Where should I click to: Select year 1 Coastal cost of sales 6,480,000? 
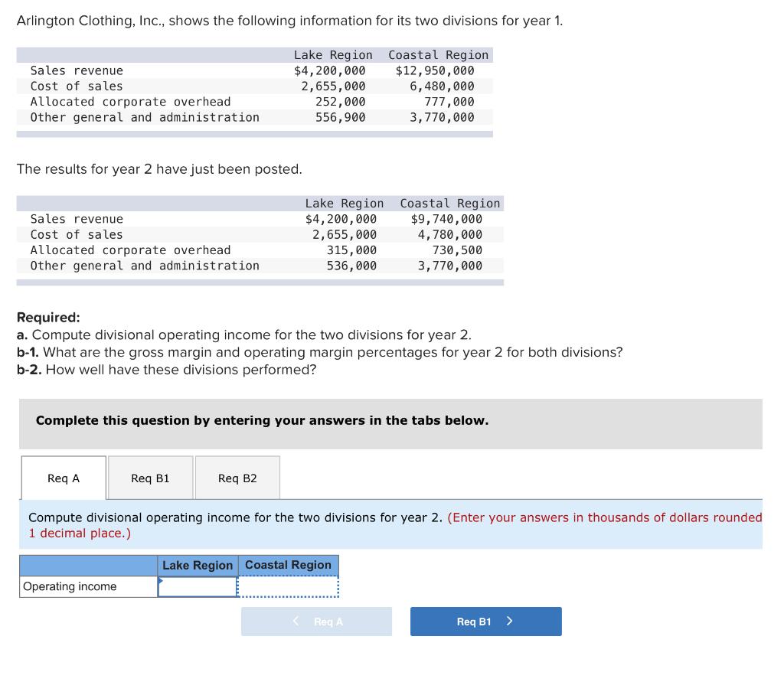click(x=442, y=86)
